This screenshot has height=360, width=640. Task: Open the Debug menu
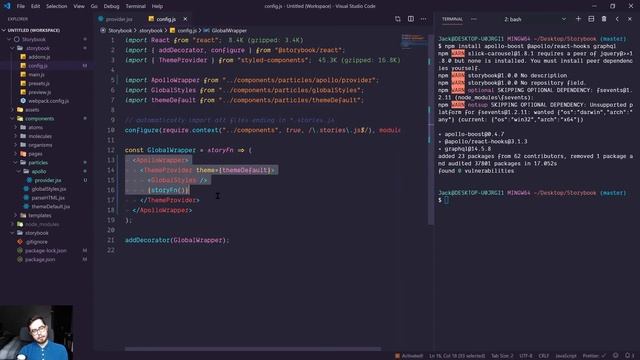111,6
